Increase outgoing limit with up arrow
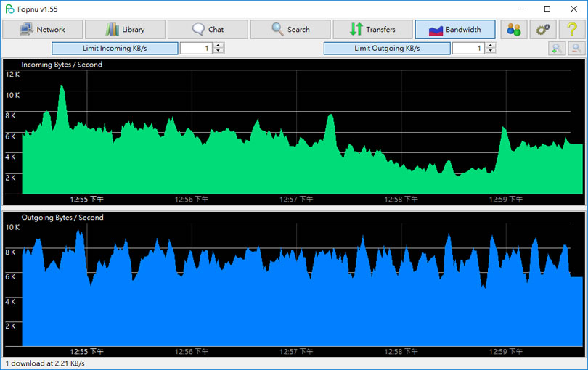This screenshot has height=370, width=588. coord(491,46)
